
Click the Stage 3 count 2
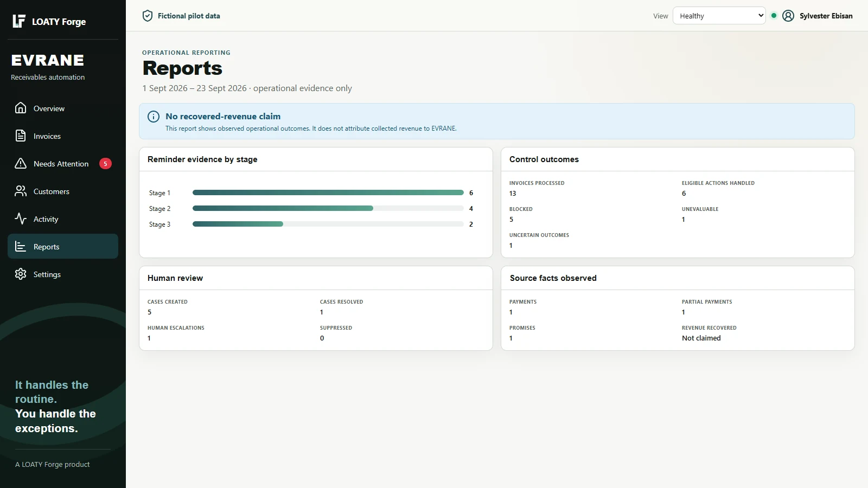tap(471, 224)
